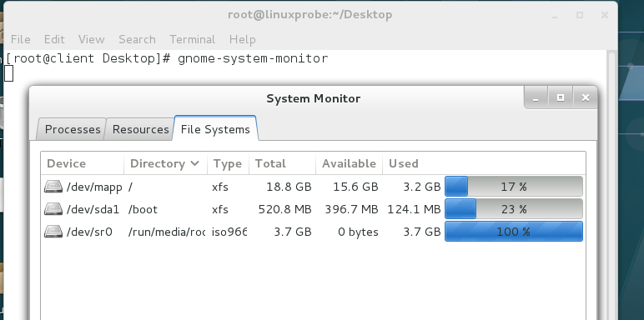Select the /boot file system row
The width and height of the screenshot is (644, 320).
point(313,209)
